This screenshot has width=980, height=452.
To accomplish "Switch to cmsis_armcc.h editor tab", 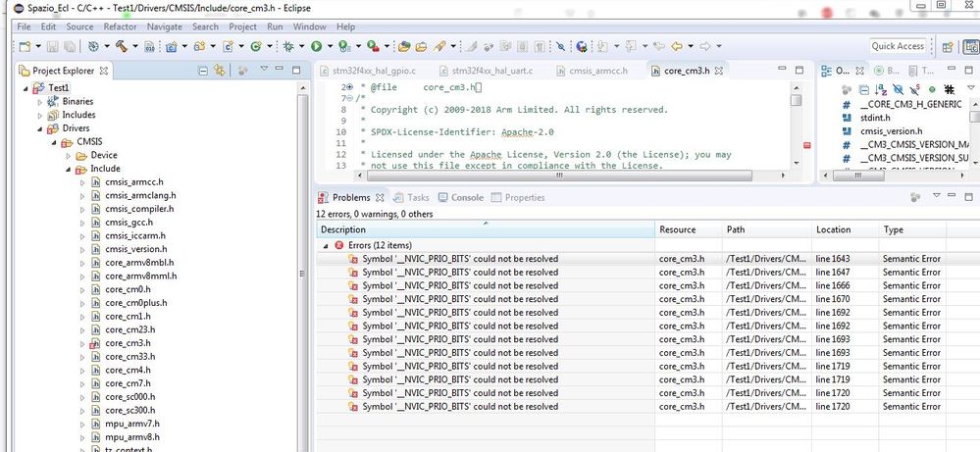I will (x=592, y=71).
